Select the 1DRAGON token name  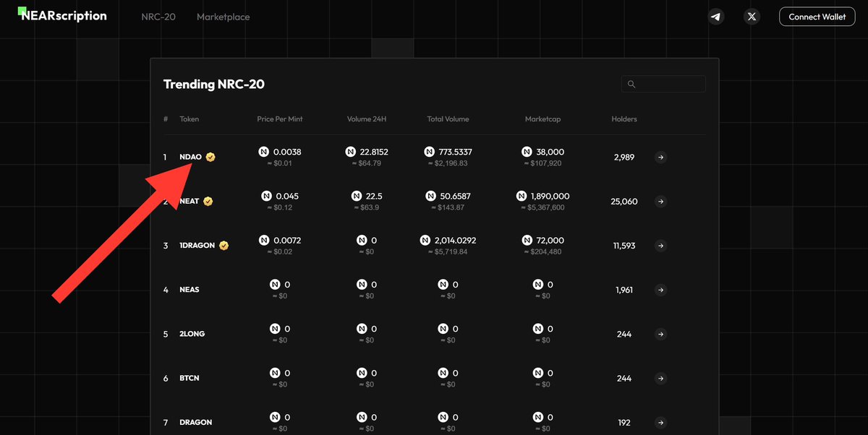point(197,246)
